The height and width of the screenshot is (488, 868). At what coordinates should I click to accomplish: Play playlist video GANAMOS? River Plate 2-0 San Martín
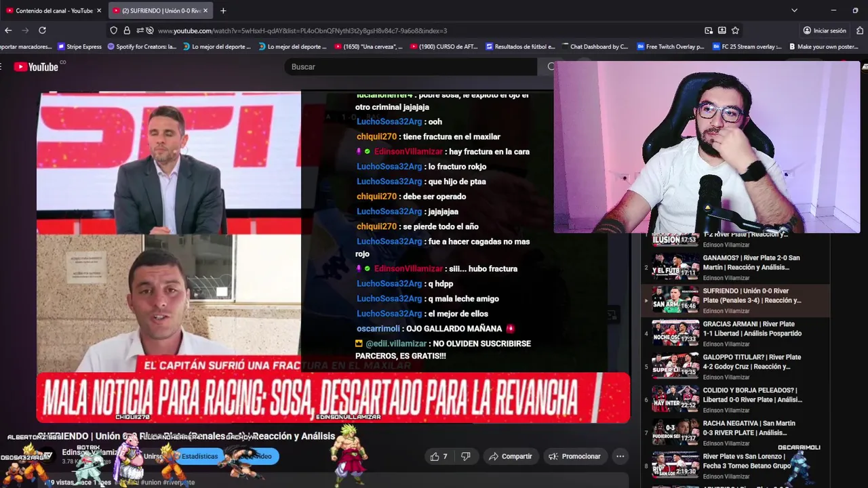click(x=735, y=267)
